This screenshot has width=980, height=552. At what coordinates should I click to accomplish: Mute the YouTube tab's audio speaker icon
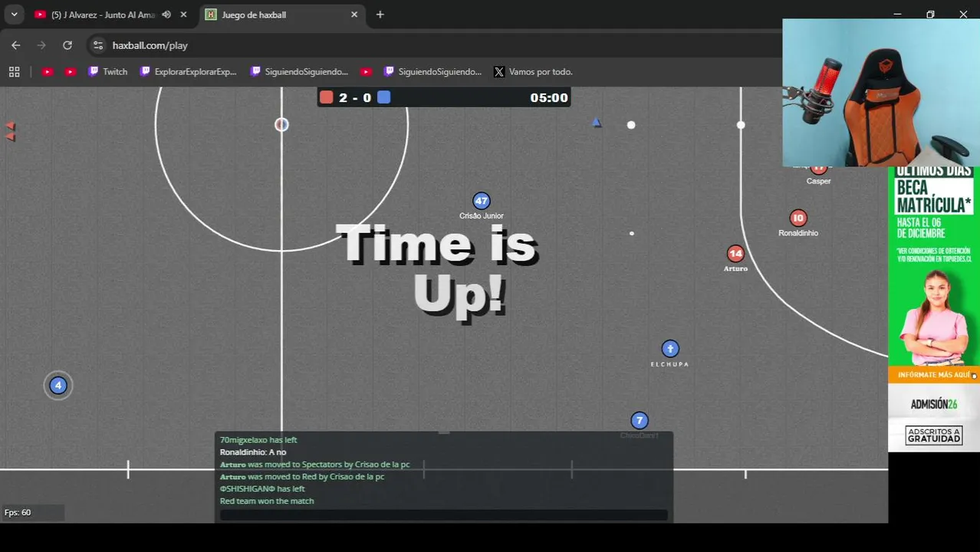[166, 15]
